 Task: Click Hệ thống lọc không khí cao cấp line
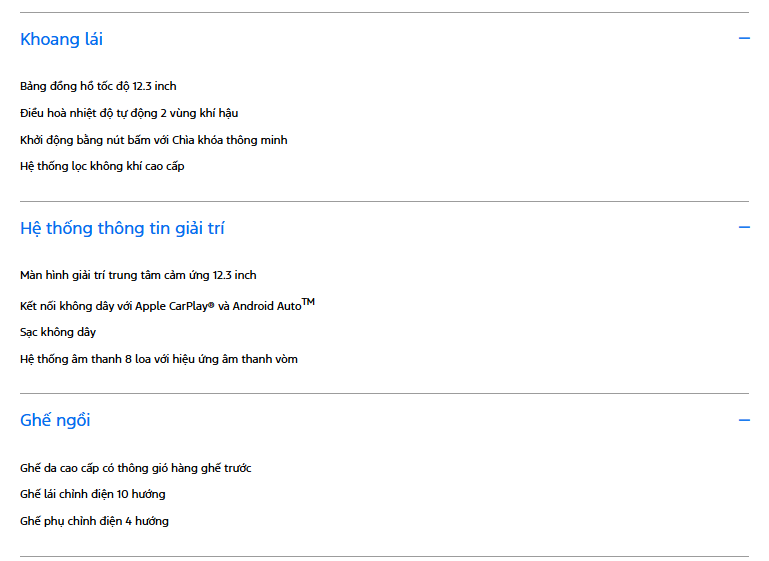pyautogui.click(x=102, y=166)
